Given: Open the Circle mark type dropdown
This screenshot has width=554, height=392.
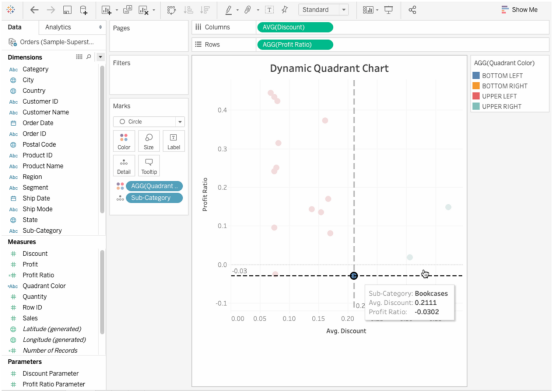Looking at the screenshot, I should 149,122.
